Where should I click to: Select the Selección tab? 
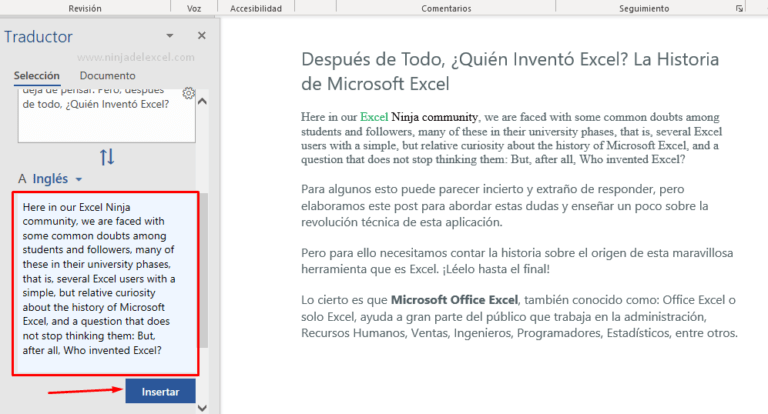point(37,76)
